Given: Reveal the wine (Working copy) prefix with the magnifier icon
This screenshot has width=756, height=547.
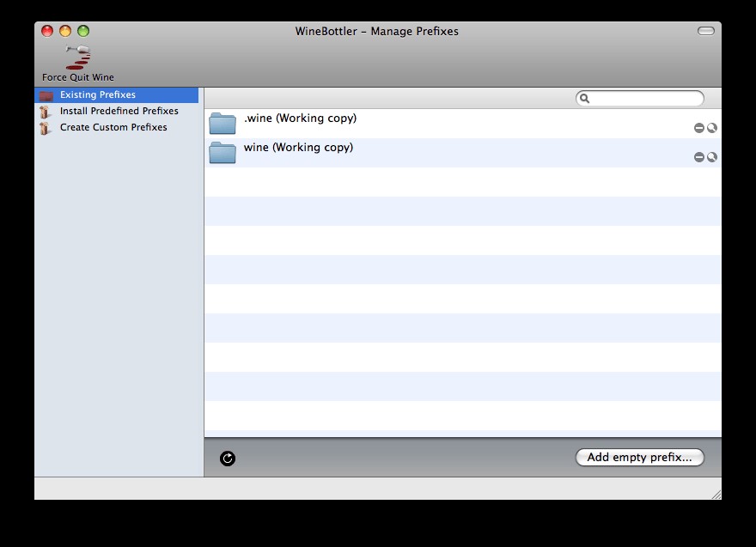Looking at the screenshot, I should [x=711, y=157].
